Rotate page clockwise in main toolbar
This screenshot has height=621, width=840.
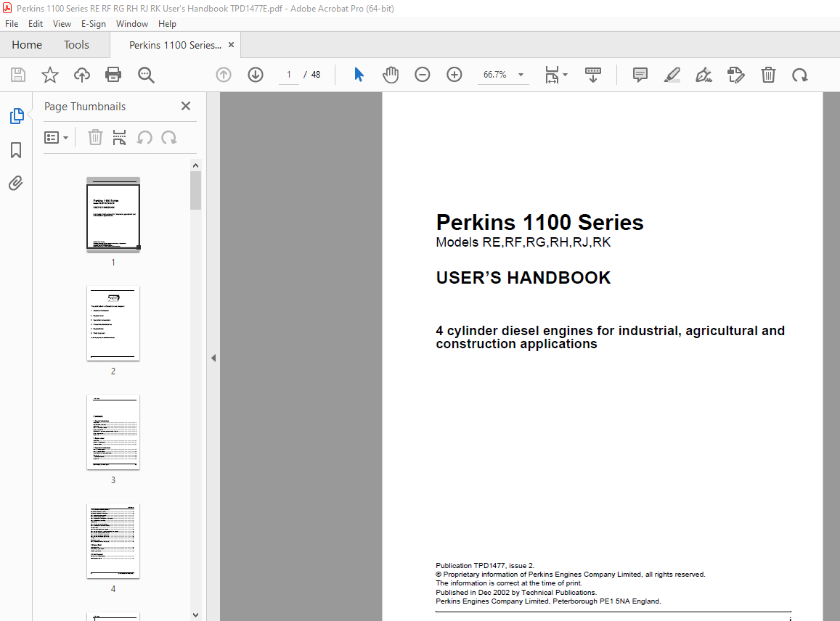(x=800, y=75)
